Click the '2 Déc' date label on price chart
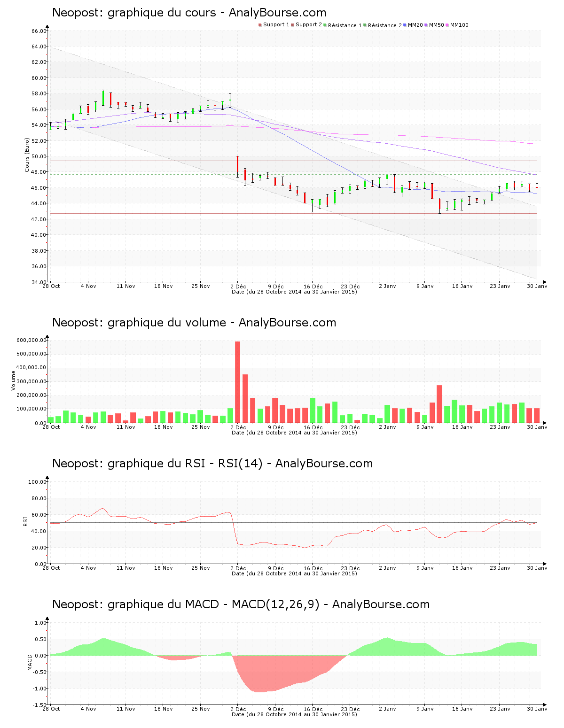This screenshot has width=564, height=728. (x=238, y=287)
